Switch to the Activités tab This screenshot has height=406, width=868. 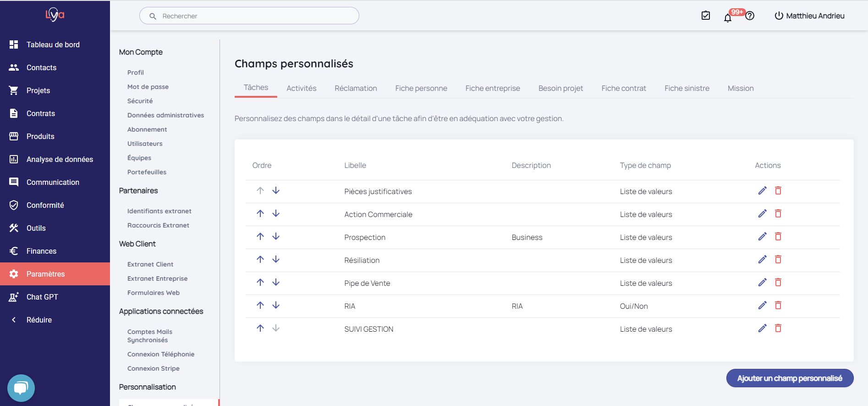302,88
